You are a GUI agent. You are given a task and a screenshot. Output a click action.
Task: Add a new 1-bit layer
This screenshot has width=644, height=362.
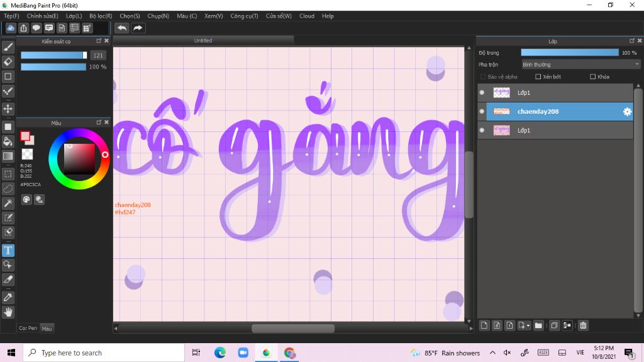tap(509, 326)
